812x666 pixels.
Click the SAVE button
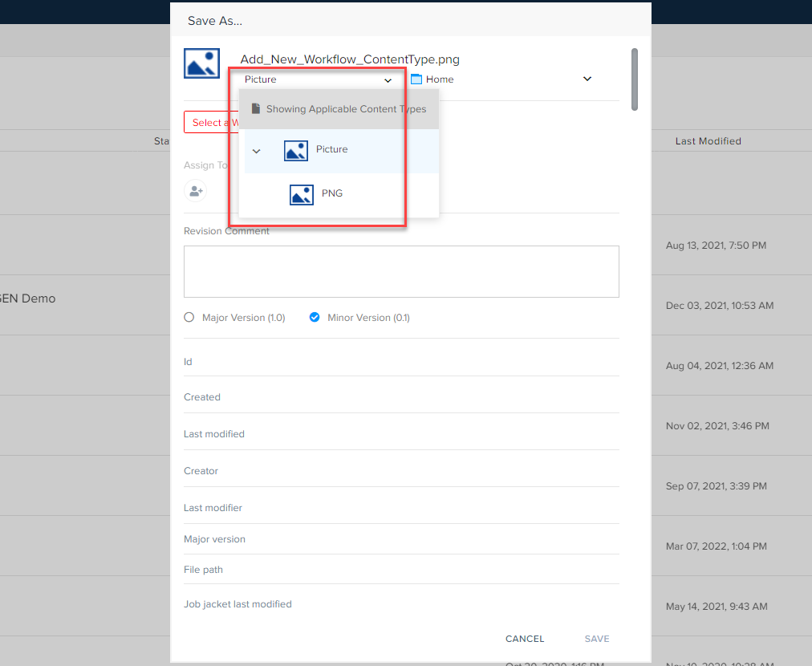click(597, 639)
